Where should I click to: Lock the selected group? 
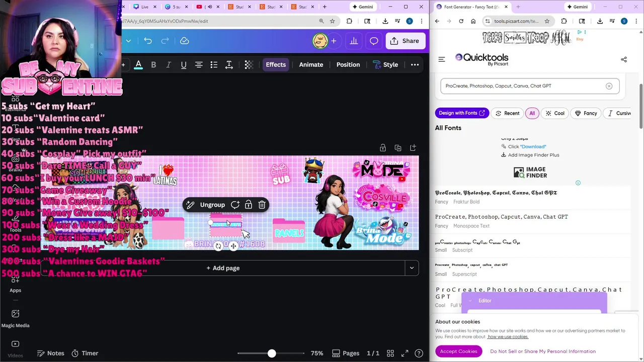click(249, 205)
